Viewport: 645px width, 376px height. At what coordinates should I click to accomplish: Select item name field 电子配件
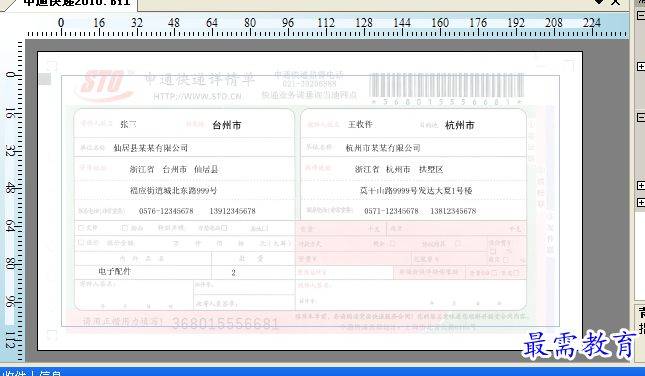[115, 272]
